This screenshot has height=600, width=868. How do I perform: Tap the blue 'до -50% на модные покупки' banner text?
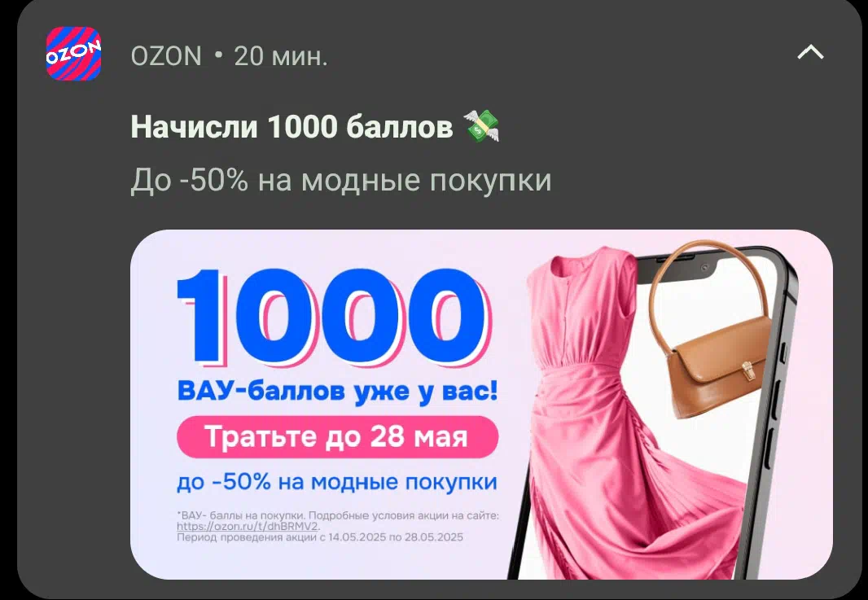(336, 482)
